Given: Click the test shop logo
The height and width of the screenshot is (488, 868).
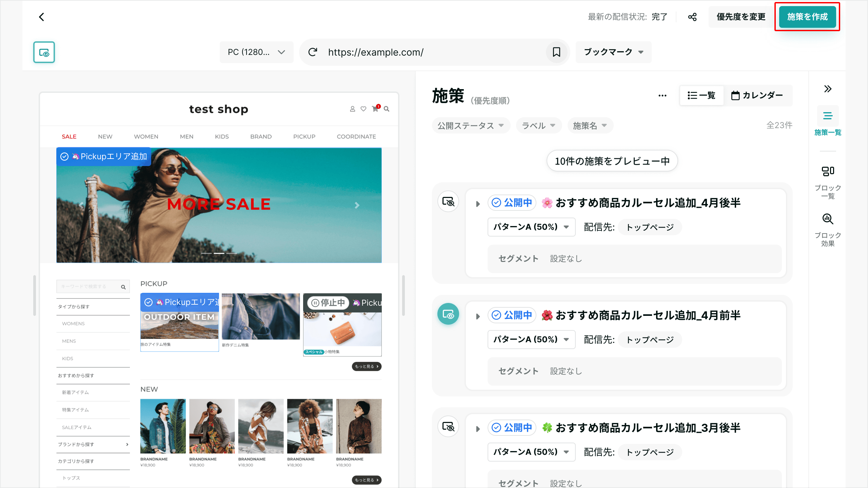Looking at the screenshot, I should [219, 109].
